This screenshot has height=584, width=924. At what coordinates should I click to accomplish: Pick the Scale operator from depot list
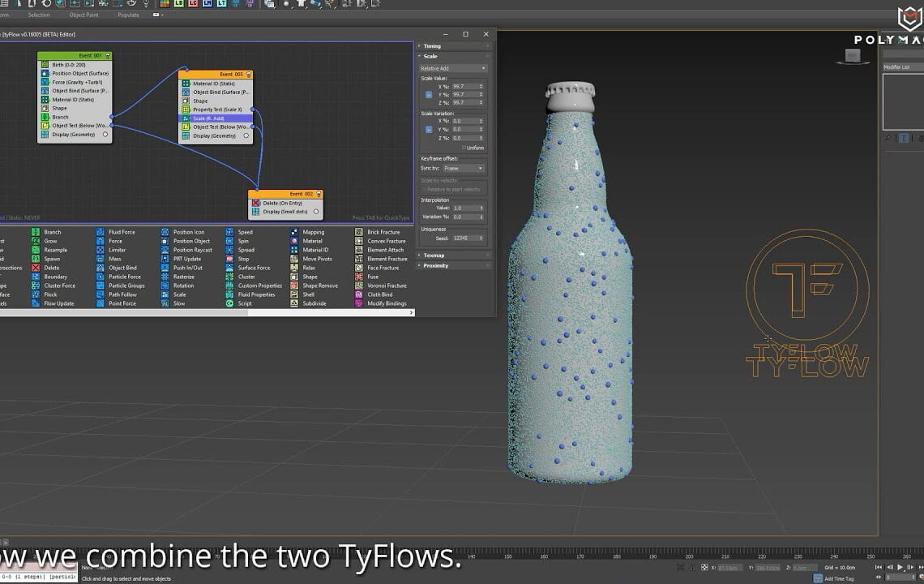[x=173, y=294]
